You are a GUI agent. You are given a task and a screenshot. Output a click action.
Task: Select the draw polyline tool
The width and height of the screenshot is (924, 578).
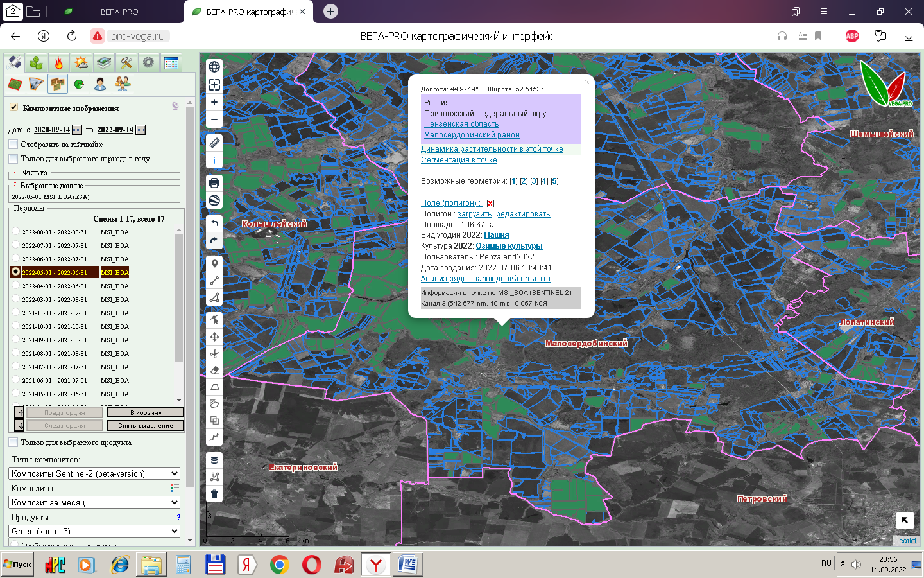214,281
